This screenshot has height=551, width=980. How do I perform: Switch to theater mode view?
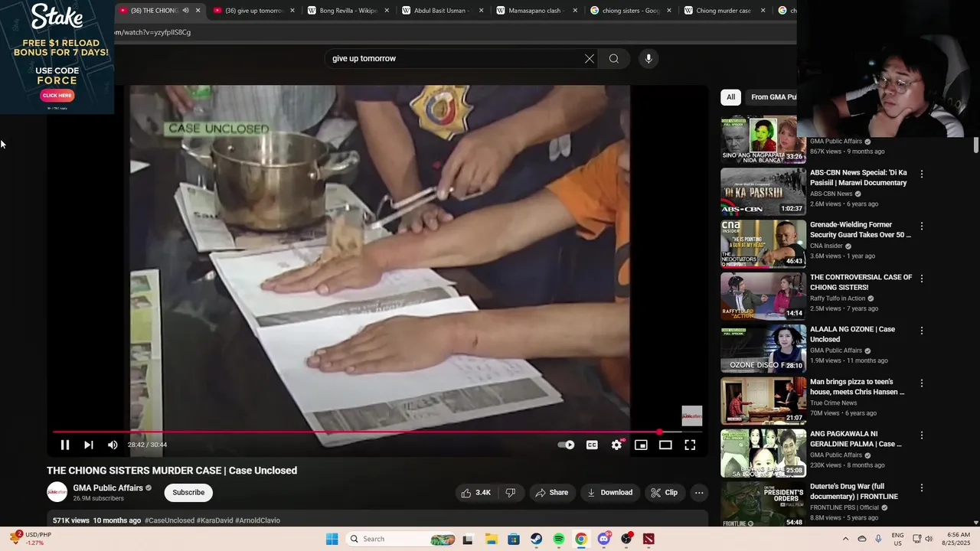coord(665,445)
